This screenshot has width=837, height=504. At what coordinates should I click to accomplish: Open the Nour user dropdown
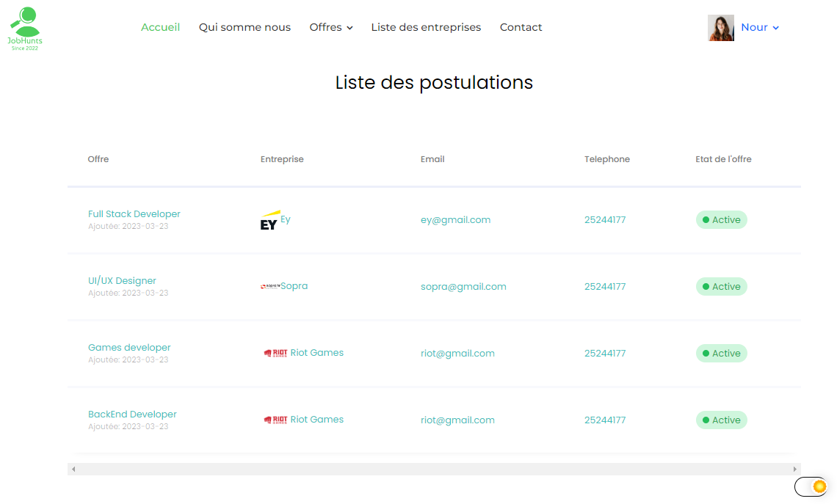click(759, 27)
